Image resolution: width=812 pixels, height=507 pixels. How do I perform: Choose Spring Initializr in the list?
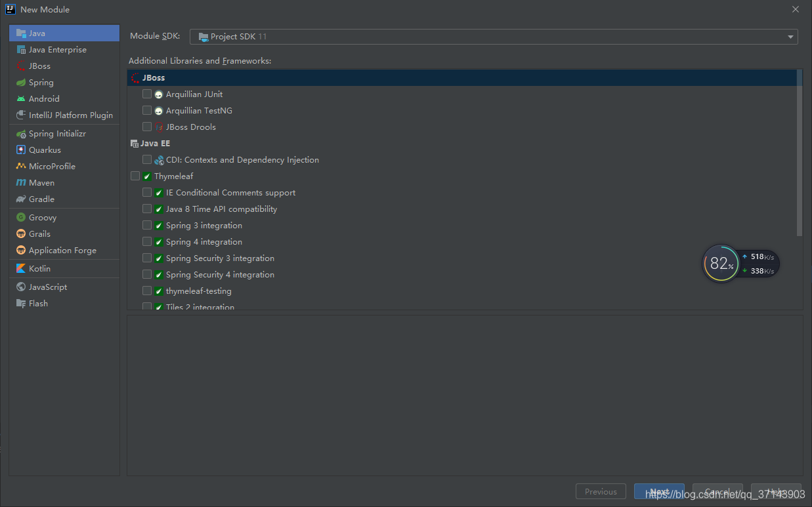[x=64, y=133]
